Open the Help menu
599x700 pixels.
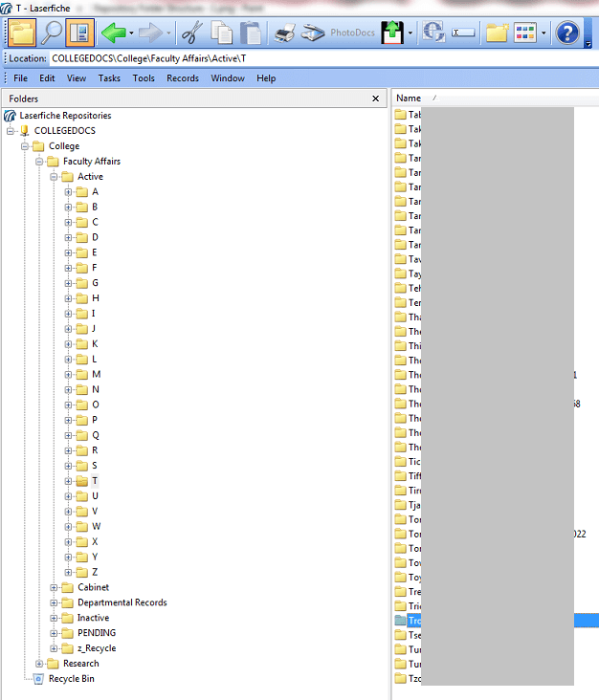click(x=266, y=78)
